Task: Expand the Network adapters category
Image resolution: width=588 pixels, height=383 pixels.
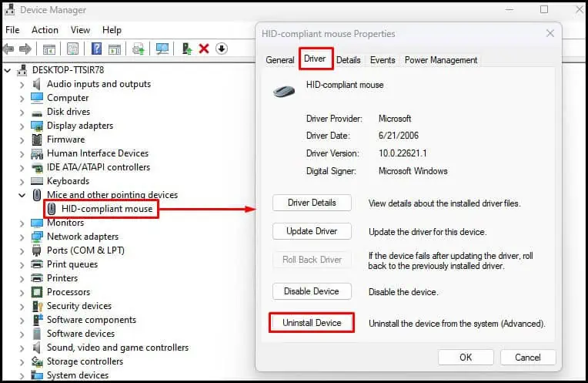Action: coord(22,237)
